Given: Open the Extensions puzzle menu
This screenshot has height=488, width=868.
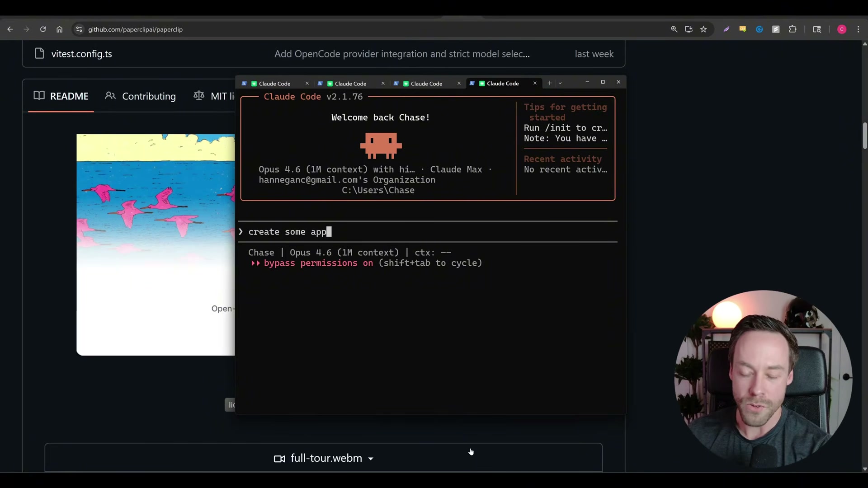Looking at the screenshot, I should (793, 29).
